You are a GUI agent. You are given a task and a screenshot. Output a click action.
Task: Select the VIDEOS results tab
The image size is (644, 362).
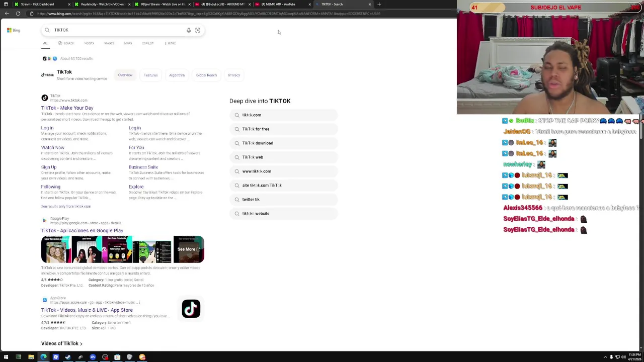(89, 43)
